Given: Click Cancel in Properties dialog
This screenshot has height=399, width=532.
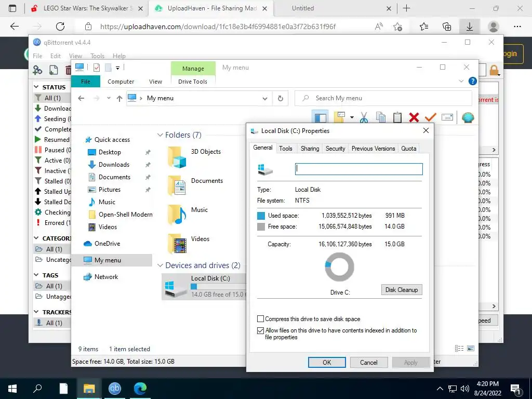Looking at the screenshot, I should pos(368,362).
